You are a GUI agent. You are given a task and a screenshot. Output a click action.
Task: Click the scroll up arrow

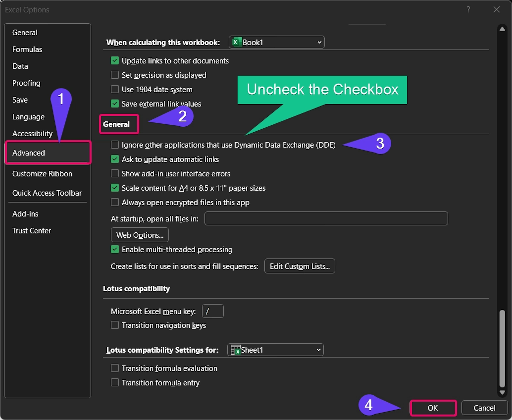coord(502,29)
